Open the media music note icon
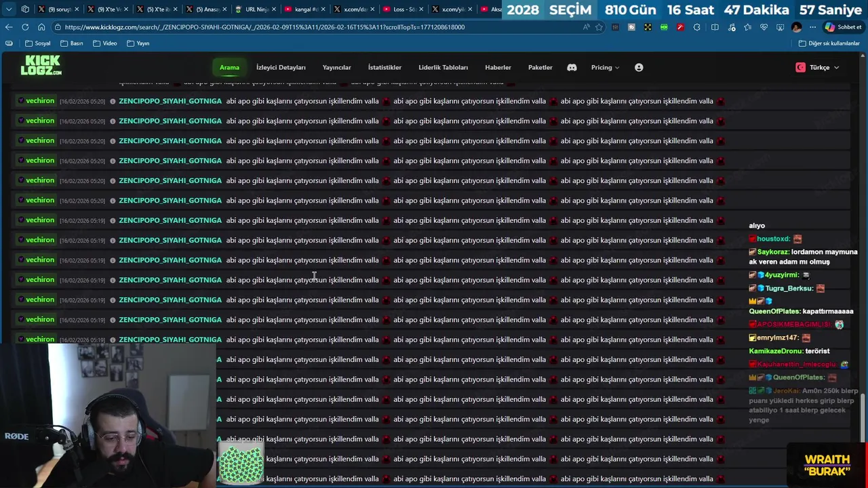Screen dimensions: 868x488 point(731,27)
